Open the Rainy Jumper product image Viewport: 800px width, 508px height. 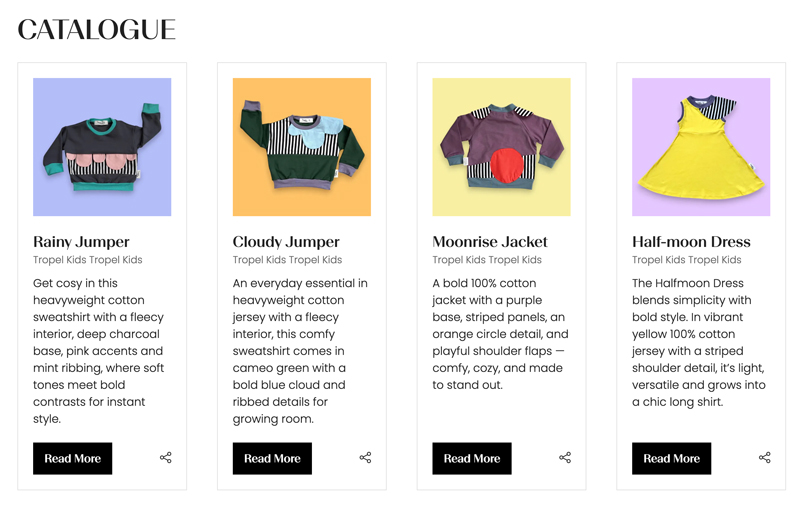[102, 147]
